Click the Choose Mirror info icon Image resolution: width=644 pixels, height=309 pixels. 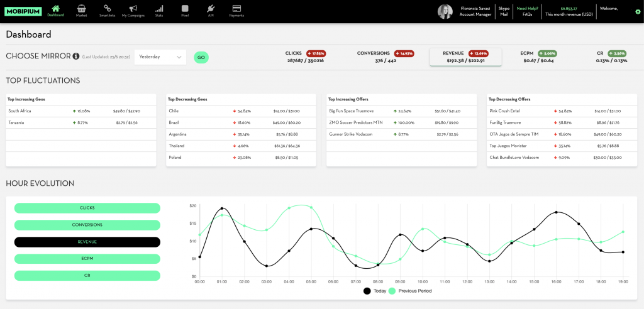point(75,57)
